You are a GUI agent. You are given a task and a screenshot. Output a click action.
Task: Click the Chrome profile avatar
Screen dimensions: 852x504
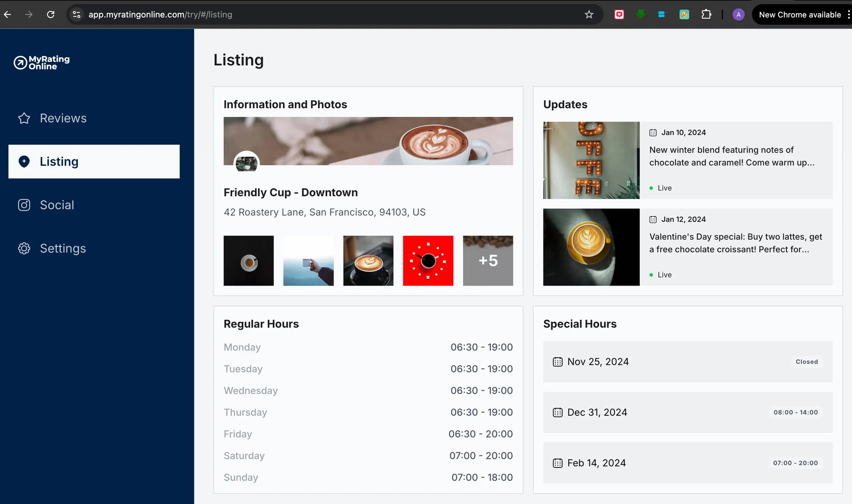coord(738,15)
